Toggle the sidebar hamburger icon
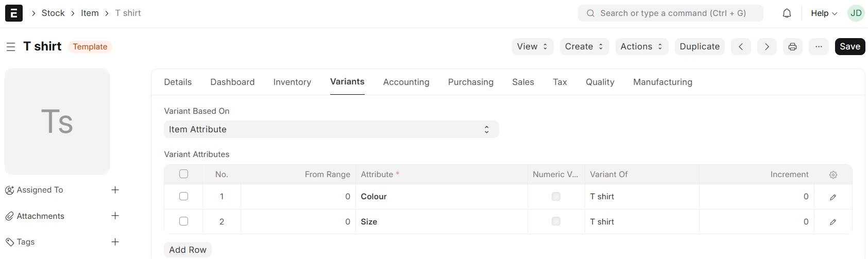 (11, 47)
